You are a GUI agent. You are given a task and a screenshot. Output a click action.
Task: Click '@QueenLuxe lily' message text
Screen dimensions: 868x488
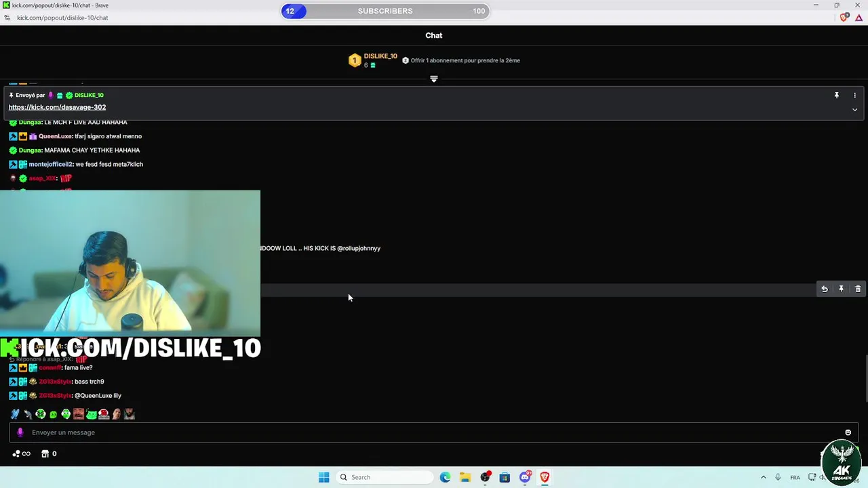[98, 396]
